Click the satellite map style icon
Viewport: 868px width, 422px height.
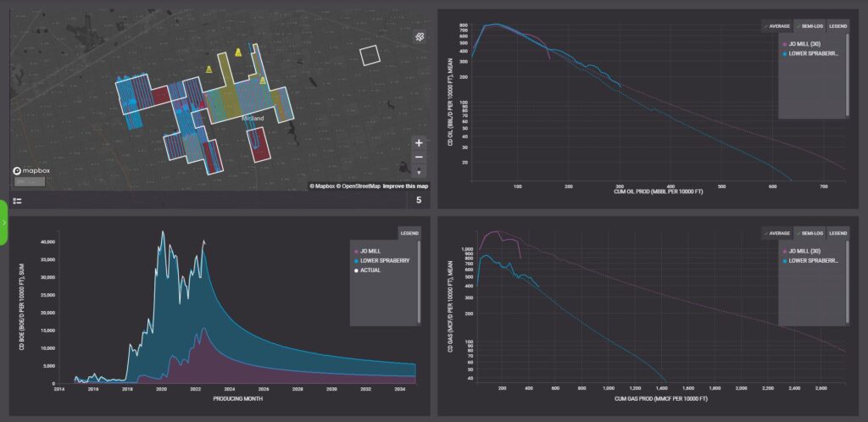419,36
